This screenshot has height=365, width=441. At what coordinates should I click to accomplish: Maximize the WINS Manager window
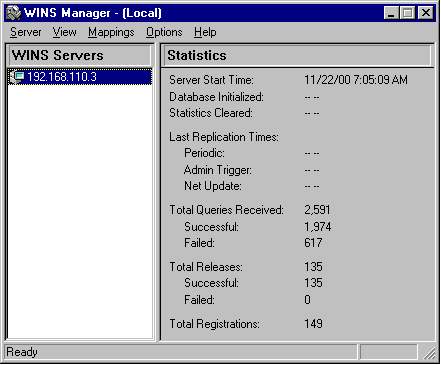[x=407, y=13]
